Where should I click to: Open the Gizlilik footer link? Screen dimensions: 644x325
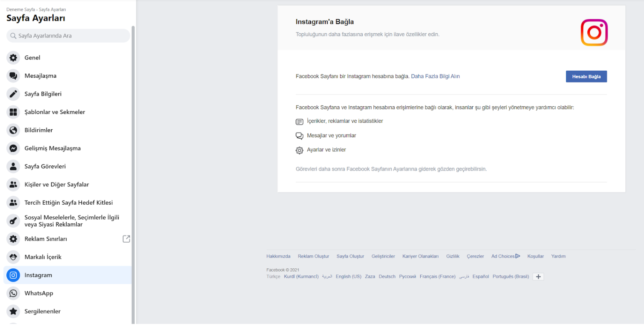(453, 256)
